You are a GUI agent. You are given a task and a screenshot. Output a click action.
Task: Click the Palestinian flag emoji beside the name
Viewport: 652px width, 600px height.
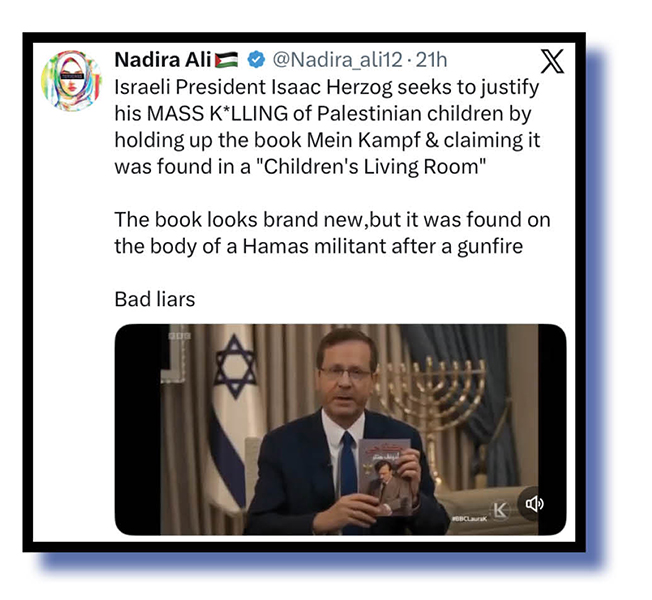coord(227,60)
